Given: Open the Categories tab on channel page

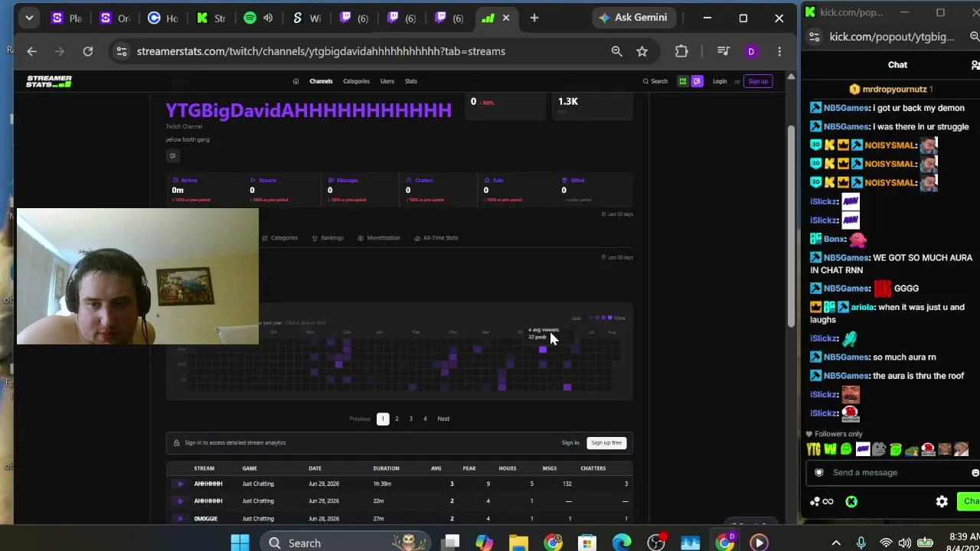Looking at the screenshot, I should coord(280,238).
